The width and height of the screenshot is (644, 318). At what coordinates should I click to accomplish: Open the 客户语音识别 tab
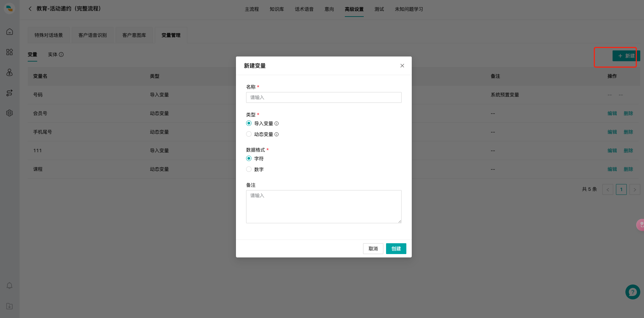(x=93, y=35)
